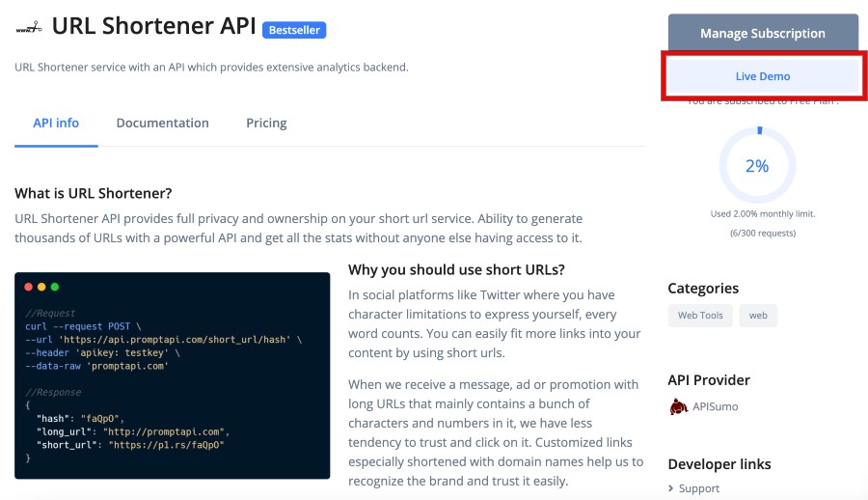The height and width of the screenshot is (500, 868).
Task: Click the 2% usage progress ring
Action: [757, 165]
